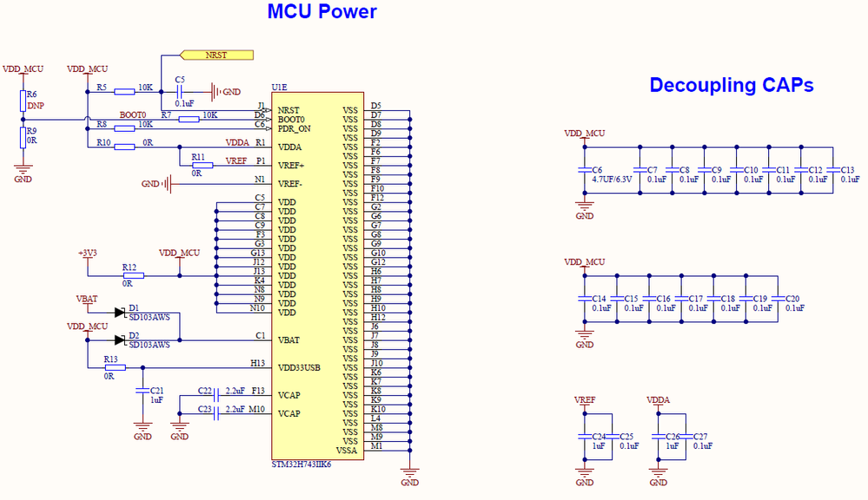The width and height of the screenshot is (868, 500).
Task: Click the VBAT power symbol above D1
Action: coord(87,303)
